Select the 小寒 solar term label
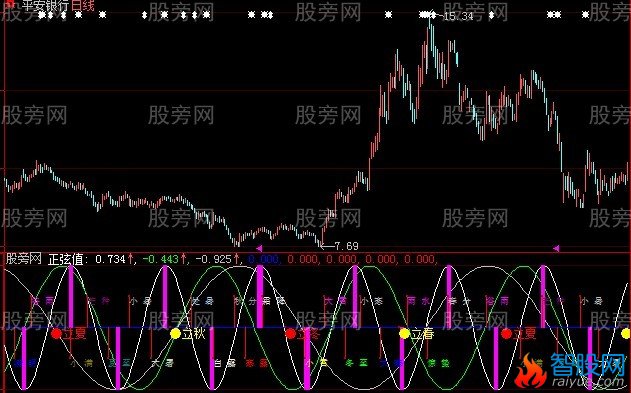 coord(371,301)
